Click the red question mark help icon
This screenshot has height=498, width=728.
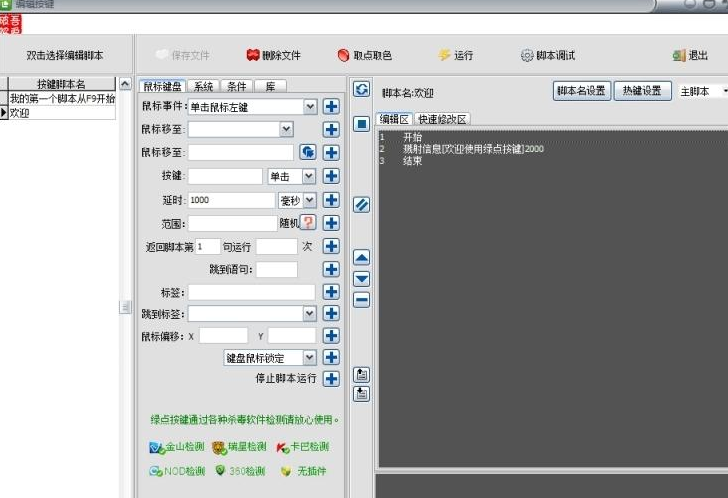tap(308, 222)
